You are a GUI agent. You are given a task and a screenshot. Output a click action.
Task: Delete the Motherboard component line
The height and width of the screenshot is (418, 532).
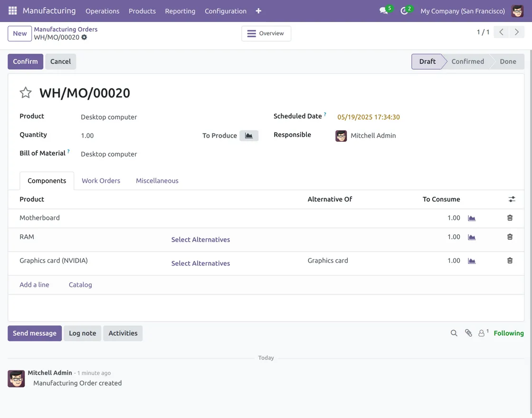(510, 218)
